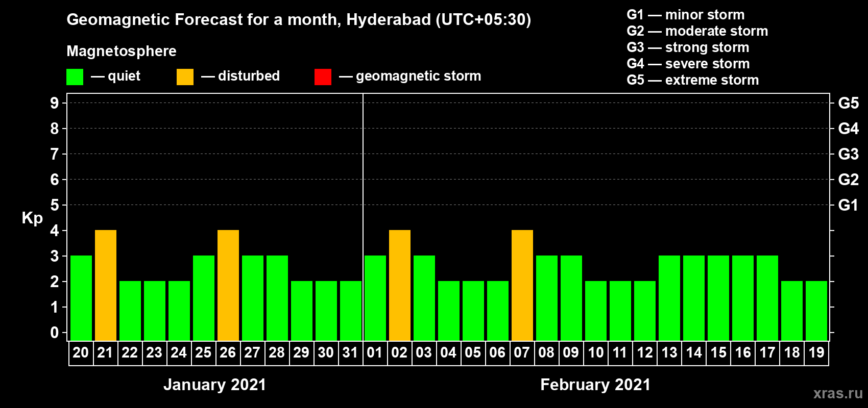This screenshot has width=868, height=408.
Task: Select the orange bar above January 21
Action: (106, 286)
